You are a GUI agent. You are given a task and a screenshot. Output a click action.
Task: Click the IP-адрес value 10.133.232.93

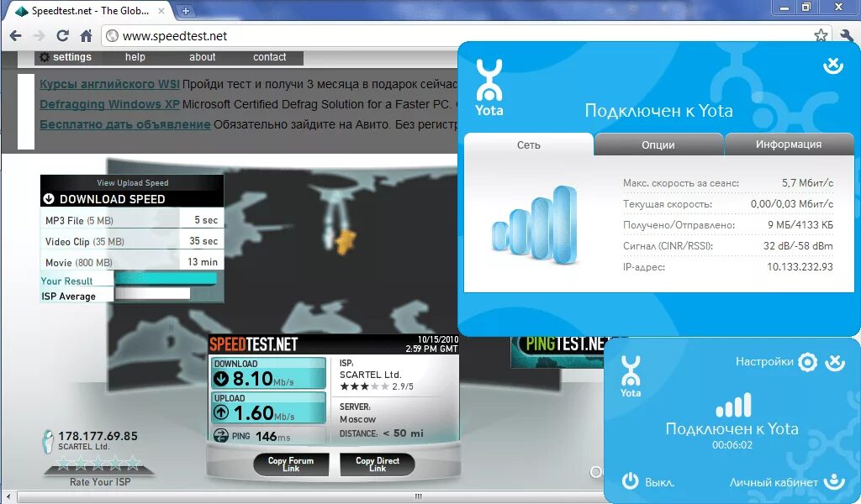click(x=800, y=266)
